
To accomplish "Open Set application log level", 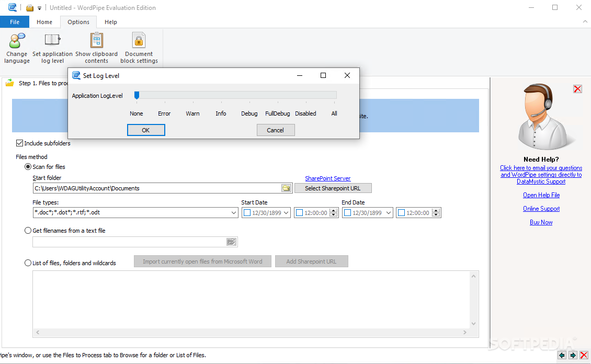I will tap(52, 48).
